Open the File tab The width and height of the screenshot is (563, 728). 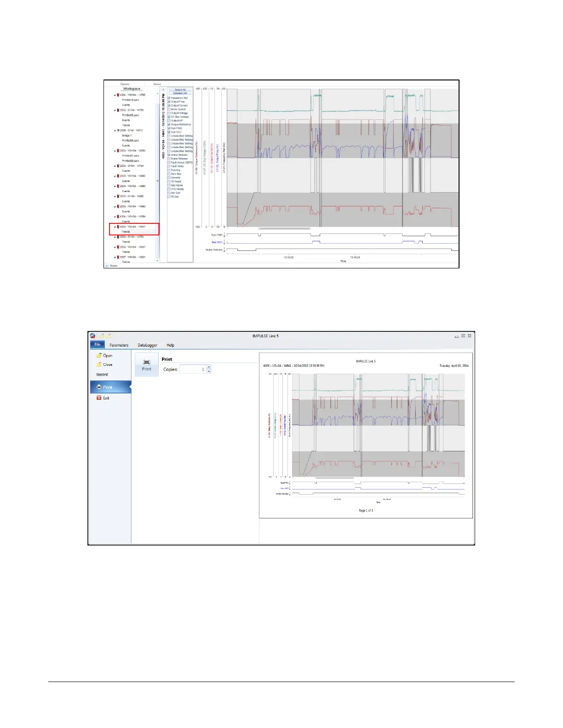tap(98, 344)
